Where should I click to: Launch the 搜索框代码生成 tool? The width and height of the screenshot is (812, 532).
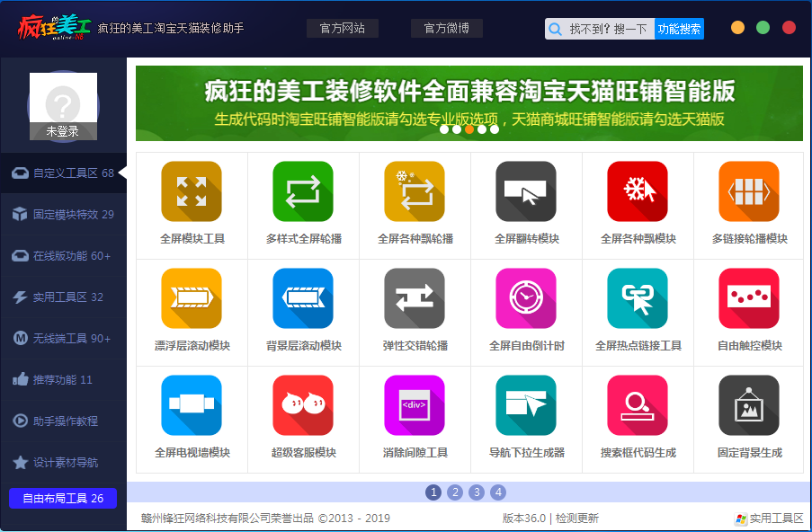(638, 405)
